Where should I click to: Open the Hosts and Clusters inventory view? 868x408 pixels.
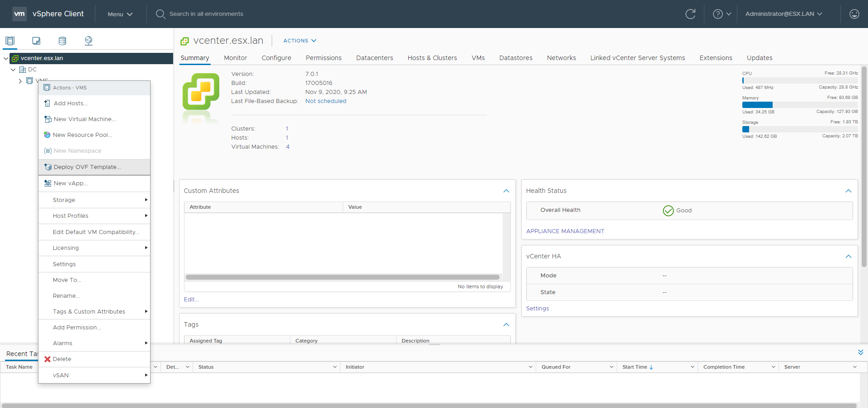click(x=10, y=41)
